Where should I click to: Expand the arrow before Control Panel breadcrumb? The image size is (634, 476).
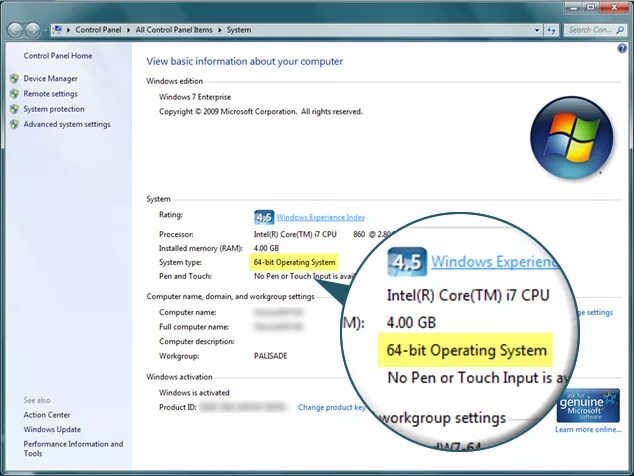(x=68, y=30)
